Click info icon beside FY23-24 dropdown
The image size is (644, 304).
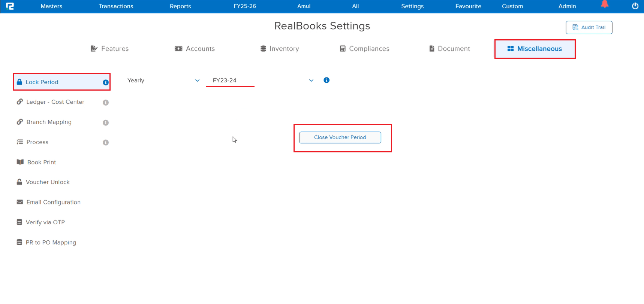[x=326, y=80]
